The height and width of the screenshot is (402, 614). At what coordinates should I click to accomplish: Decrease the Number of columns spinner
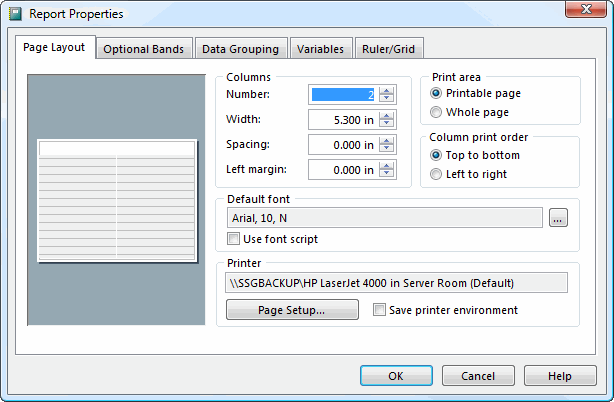pos(387,100)
